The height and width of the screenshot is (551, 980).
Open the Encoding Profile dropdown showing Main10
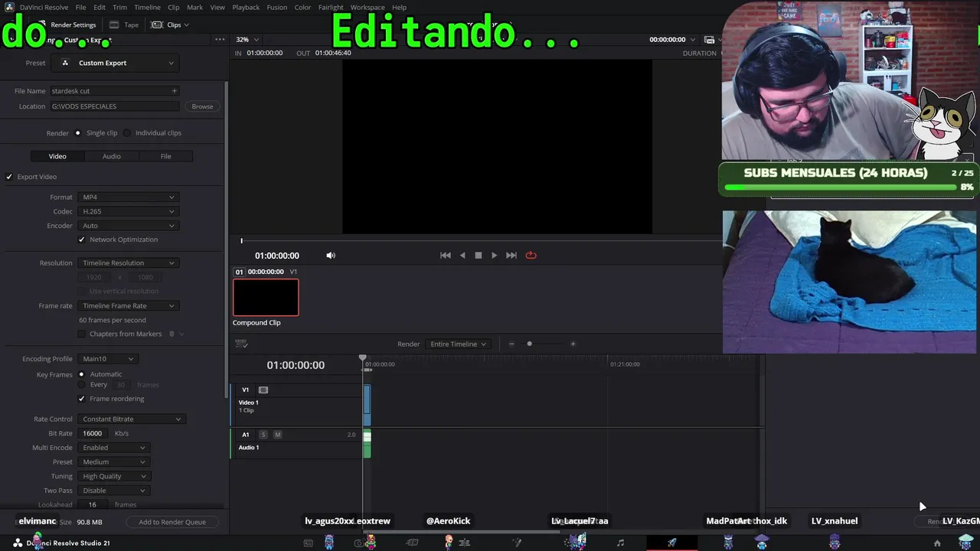(108, 359)
